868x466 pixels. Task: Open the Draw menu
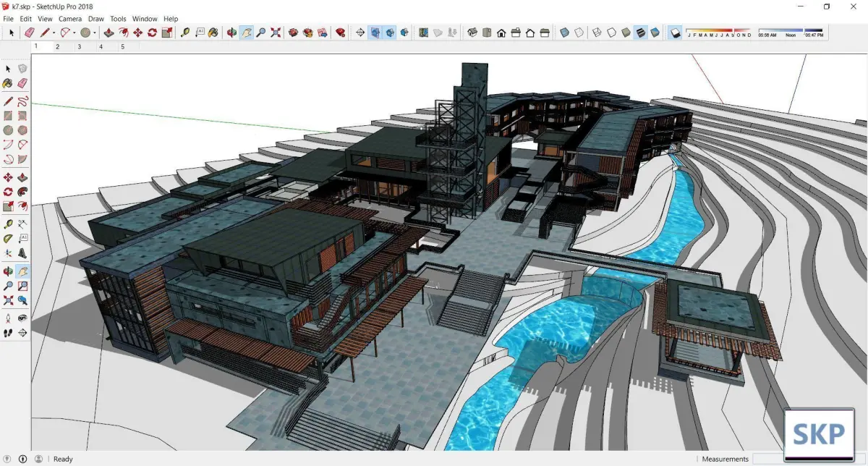(x=95, y=19)
